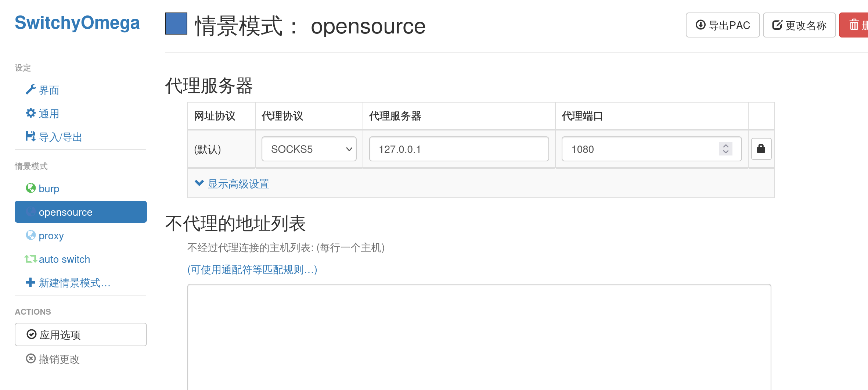Click the plus icon for 新建情景模式
Viewport: 868px width, 390px height.
pos(30,282)
